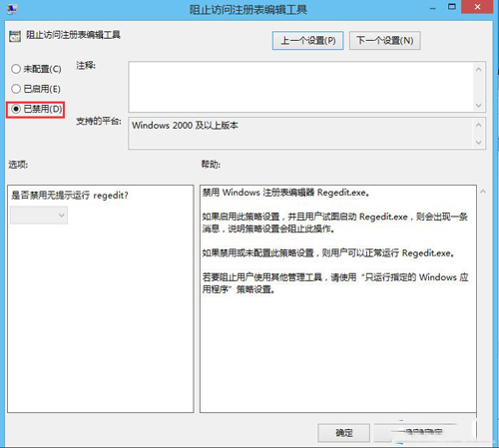Click inside the 注释 comment text box
The width and height of the screenshot is (499, 448).
click(300, 87)
